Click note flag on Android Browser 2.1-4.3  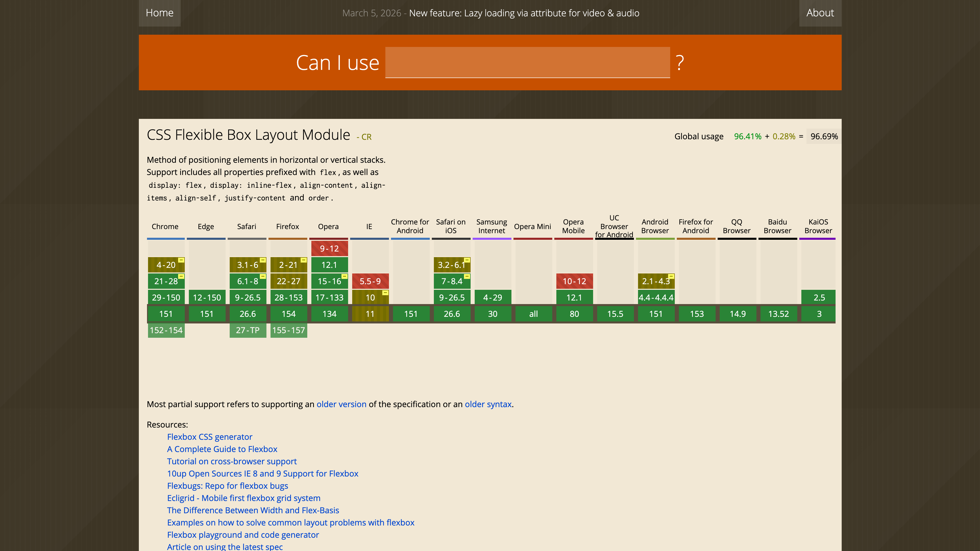tap(671, 277)
